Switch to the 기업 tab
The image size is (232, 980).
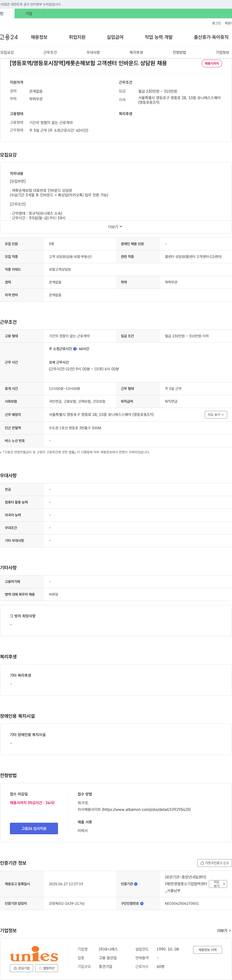(x=29, y=14)
